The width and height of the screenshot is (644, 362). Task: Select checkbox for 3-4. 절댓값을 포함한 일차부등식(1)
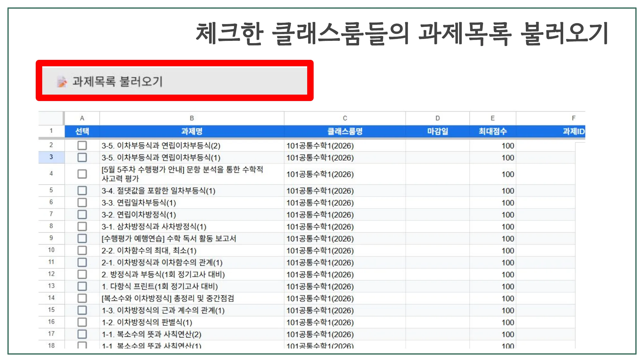82,190
